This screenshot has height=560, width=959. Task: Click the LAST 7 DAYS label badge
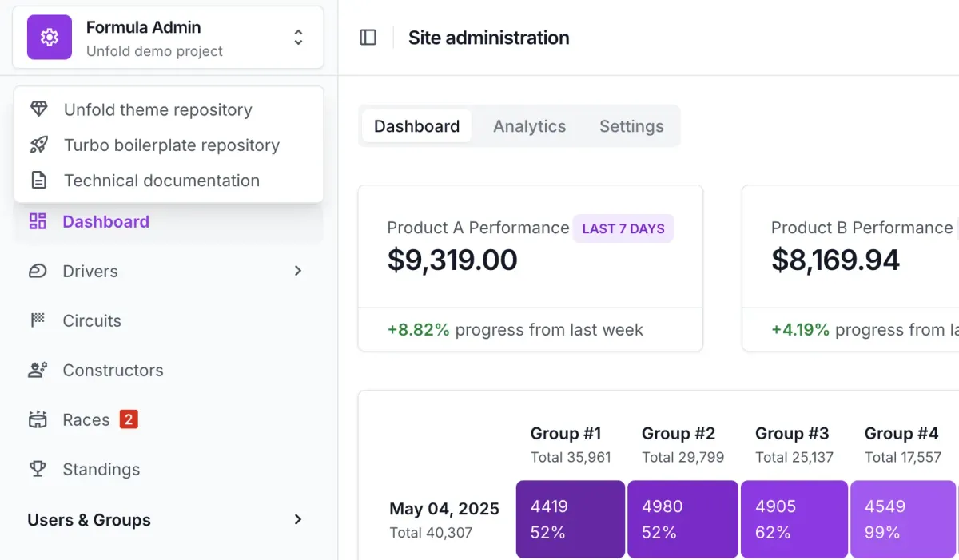click(x=623, y=228)
